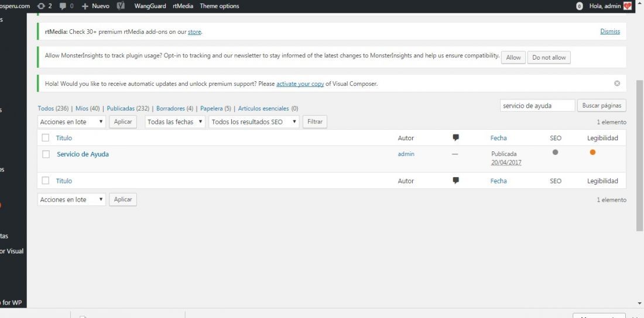This screenshot has height=318, width=644.
Task: Toggle select-all checkbox in table footer
Action: [x=46, y=181]
